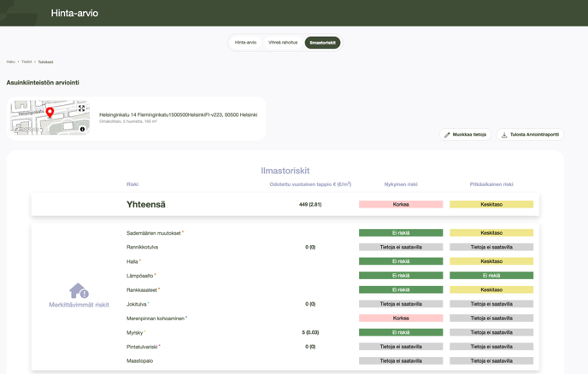Go to Haku in the breadcrumb
The image size is (588, 374).
click(x=11, y=61)
